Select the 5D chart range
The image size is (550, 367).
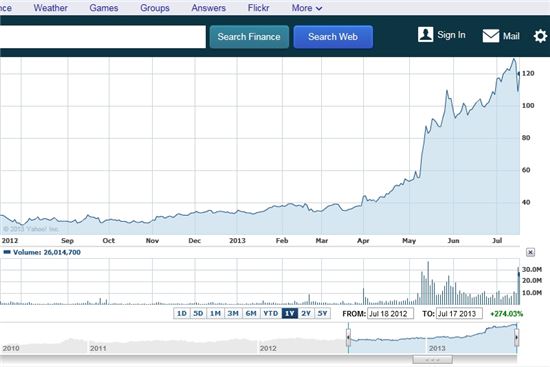click(198, 313)
